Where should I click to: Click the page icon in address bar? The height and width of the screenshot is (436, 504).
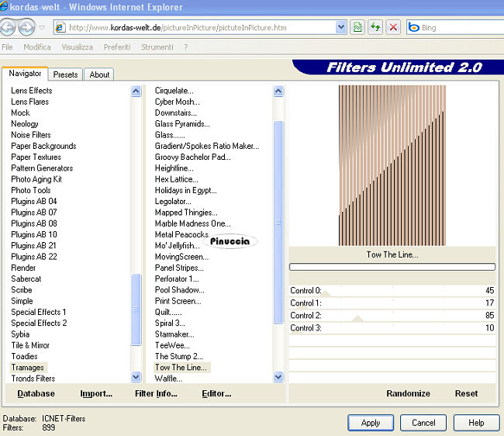(60, 28)
